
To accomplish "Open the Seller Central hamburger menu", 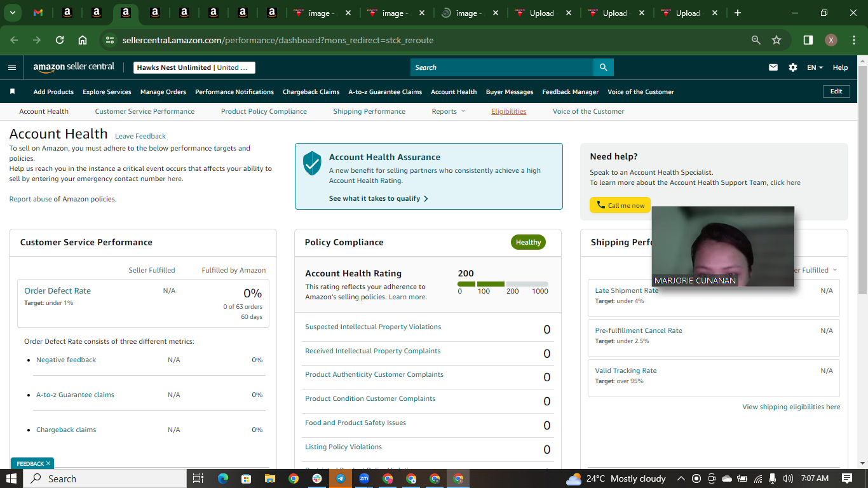I will point(12,67).
